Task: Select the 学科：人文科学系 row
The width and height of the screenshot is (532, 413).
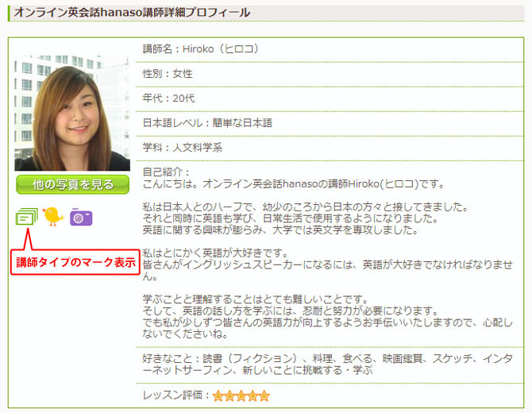Action: (330, 149)
